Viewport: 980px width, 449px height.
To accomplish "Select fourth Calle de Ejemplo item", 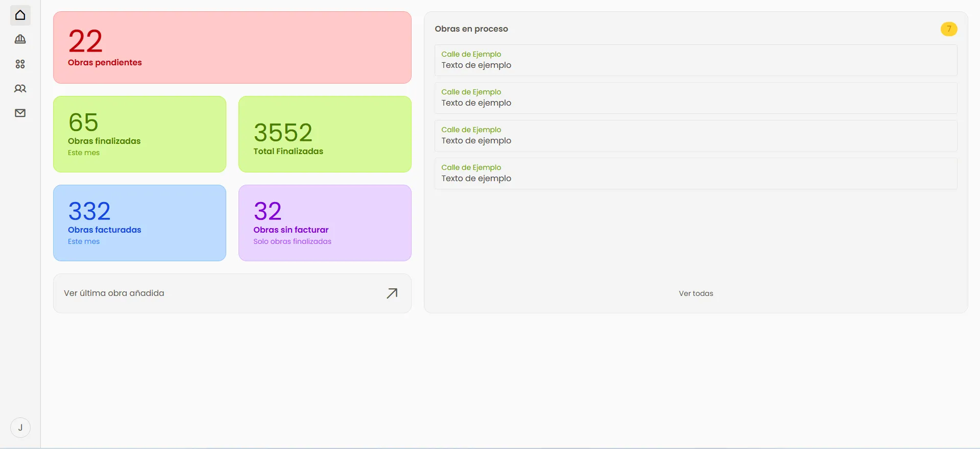I will (696, 173).
